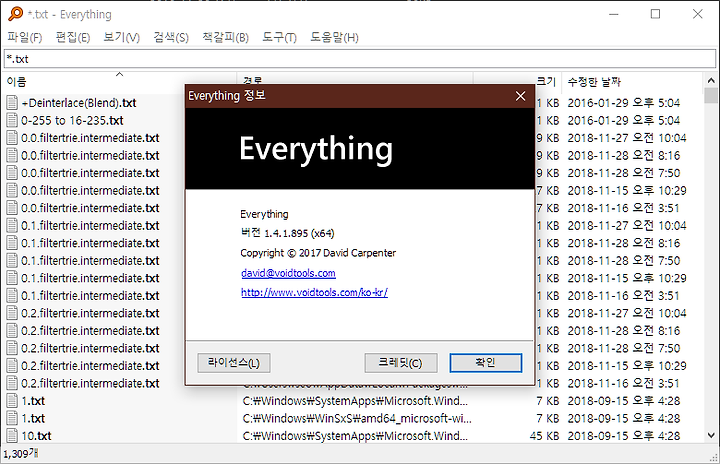This screenshot has width=720, height=464.
Task: Select 0.2.filtertrie.intermediate.txt dated 2018-11-27
Action: pyautogui.click(x=90, y=313)
